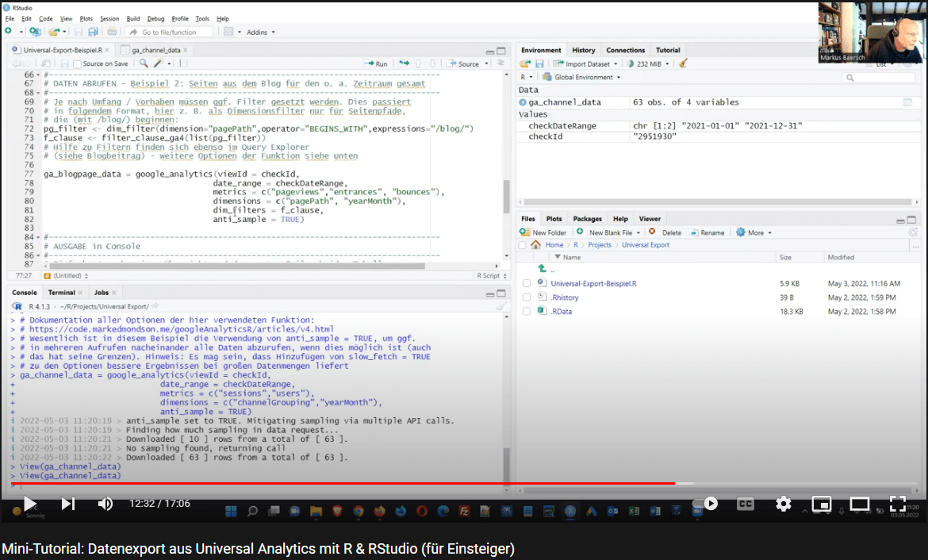Screen dimensions: 928x560
Task: Click the Save workspace disk icon in Environment
Action: pyautogui.click(x=539, y=63)
